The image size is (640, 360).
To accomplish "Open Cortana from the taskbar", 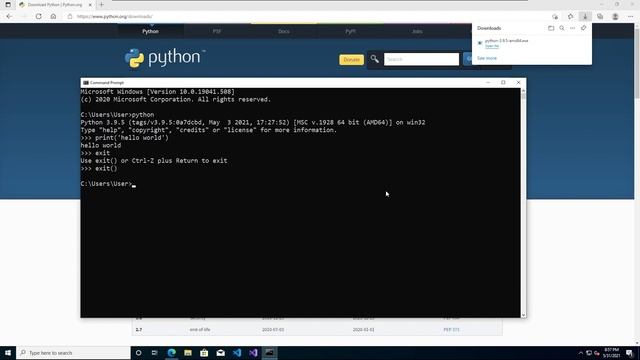I will tap(138, 353).
